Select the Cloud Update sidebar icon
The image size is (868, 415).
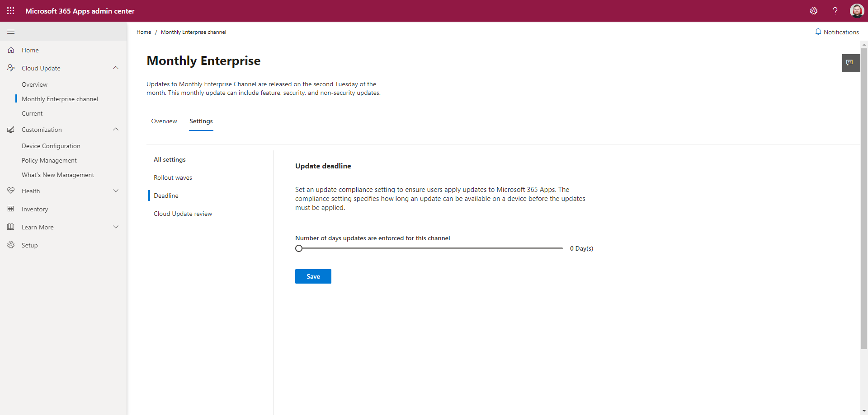(11, 68)
